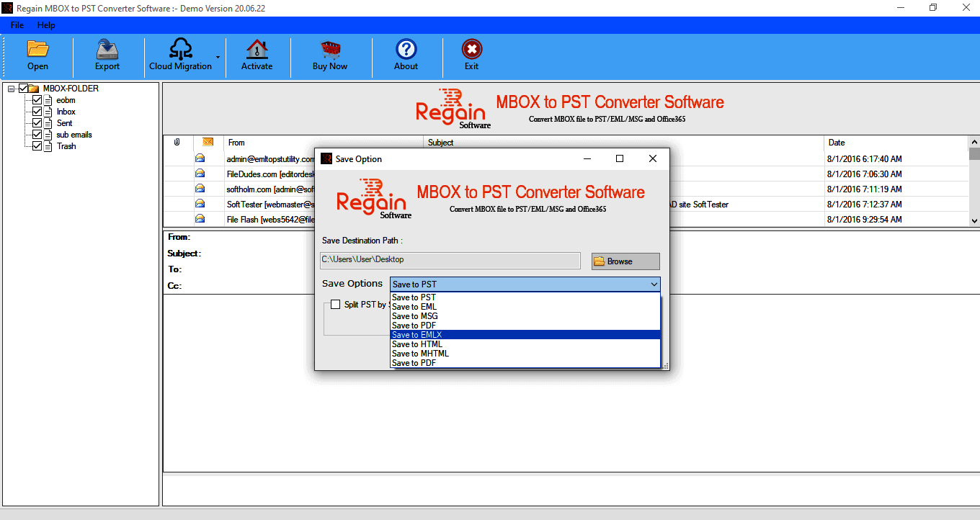Click the Save Destination Path field
980x520 pixels.
pyautogui.click(x=450, y=260)
